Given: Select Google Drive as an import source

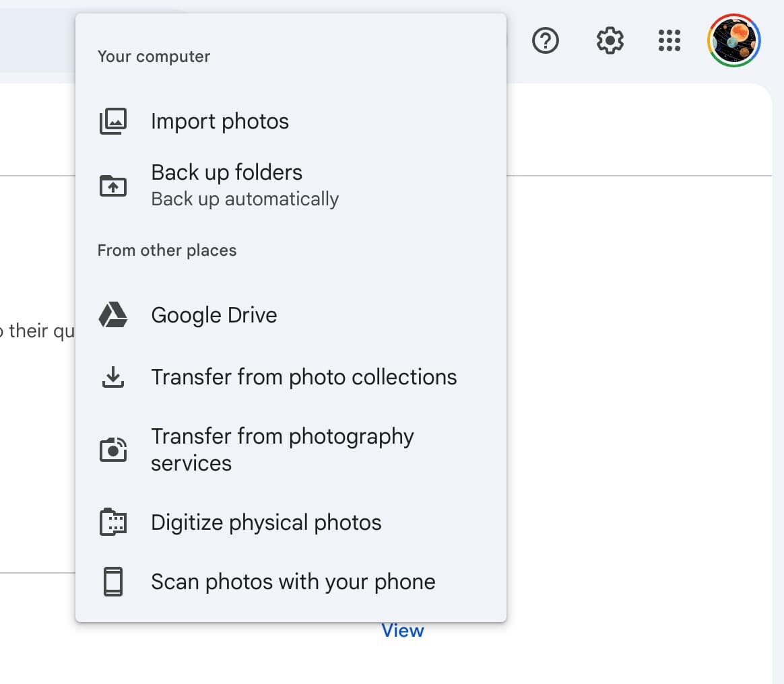Looking at the screenshot, I should pyautogui.click(x=214, y=314).
